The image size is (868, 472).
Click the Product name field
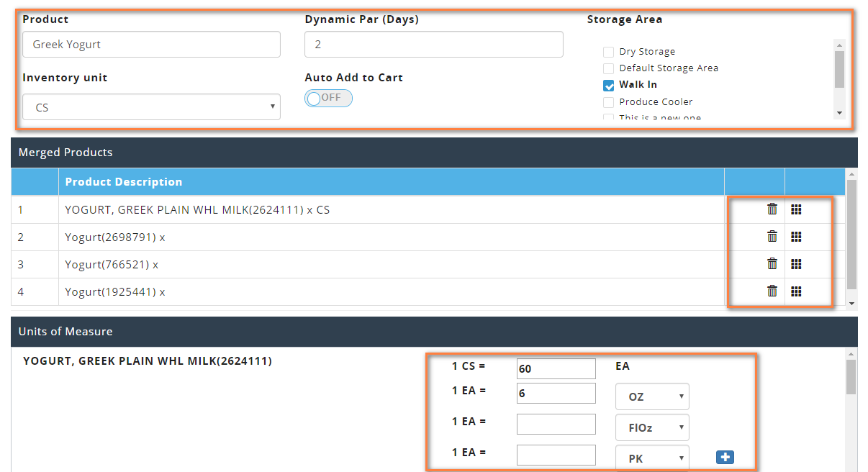pyautogui.click(x=151, y=45)
